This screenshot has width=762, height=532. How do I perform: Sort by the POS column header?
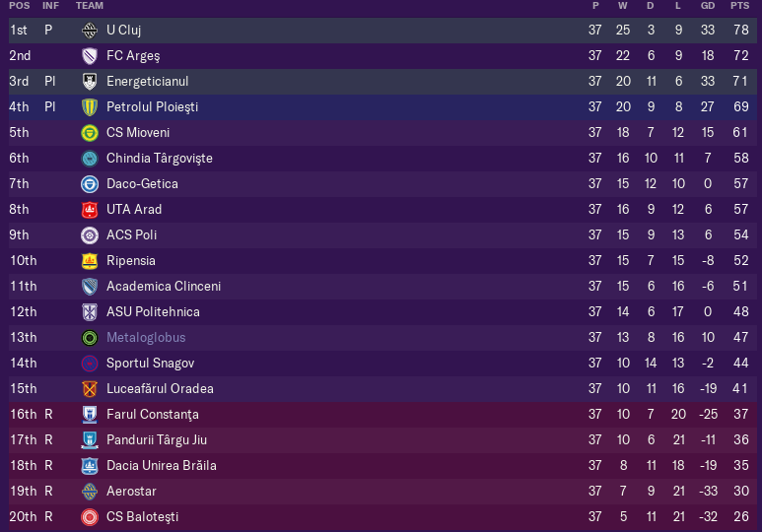coord(20,6)
